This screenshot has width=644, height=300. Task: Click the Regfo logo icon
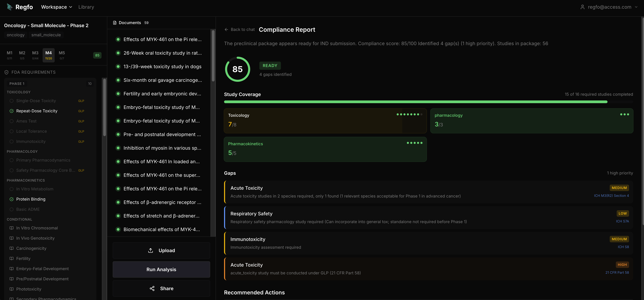(10, 7)
